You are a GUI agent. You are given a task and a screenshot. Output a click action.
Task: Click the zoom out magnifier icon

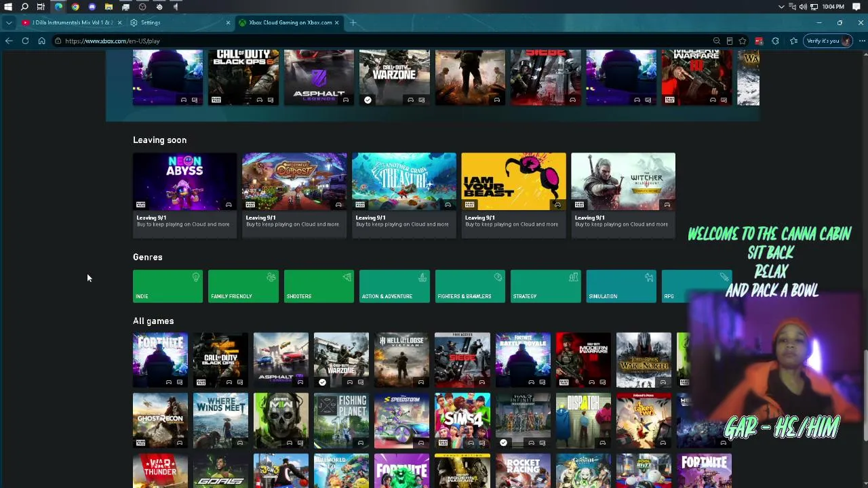tap(716, 41)
